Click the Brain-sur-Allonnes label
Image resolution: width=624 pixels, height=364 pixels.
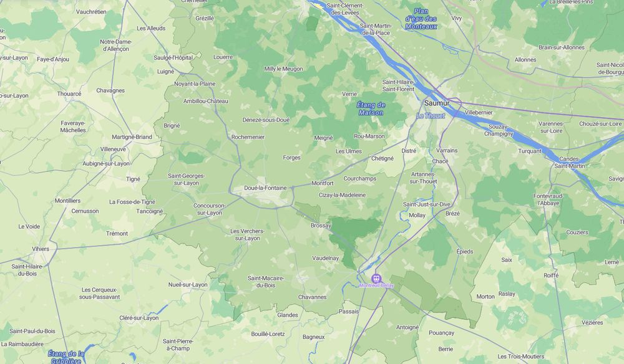(562, 47)
